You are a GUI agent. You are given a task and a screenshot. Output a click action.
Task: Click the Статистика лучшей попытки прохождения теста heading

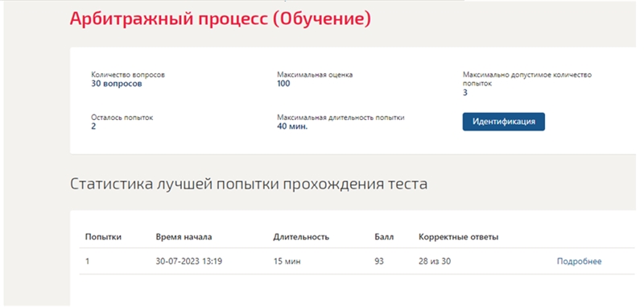tap(249, 184)
